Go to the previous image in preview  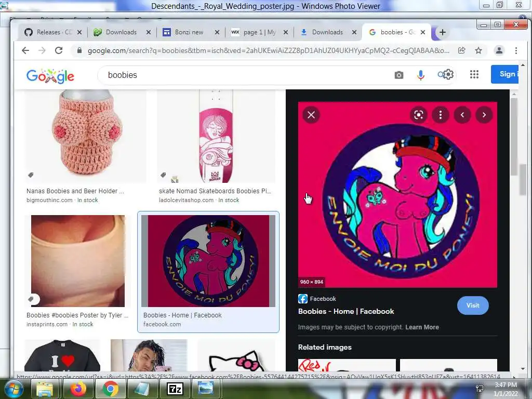tap(462, 115)
